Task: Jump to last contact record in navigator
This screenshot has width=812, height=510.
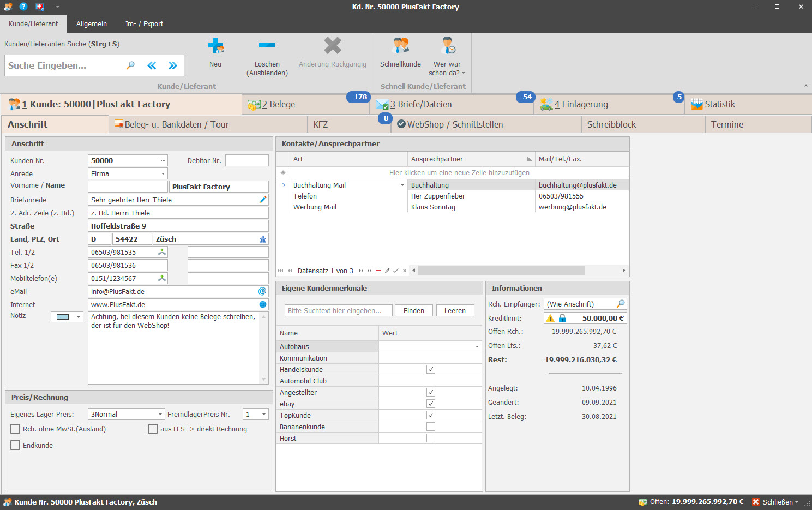Action: pos(370,271)
